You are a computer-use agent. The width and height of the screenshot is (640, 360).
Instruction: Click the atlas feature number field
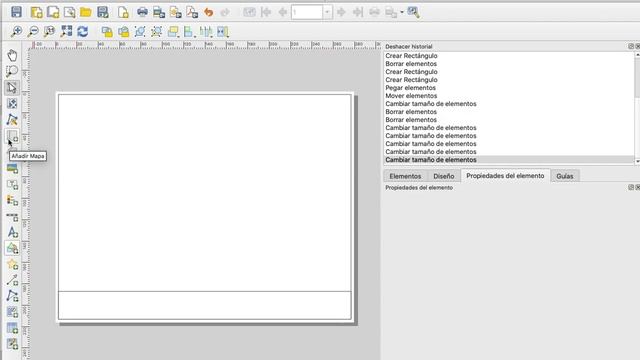click(x=307, y=12)
